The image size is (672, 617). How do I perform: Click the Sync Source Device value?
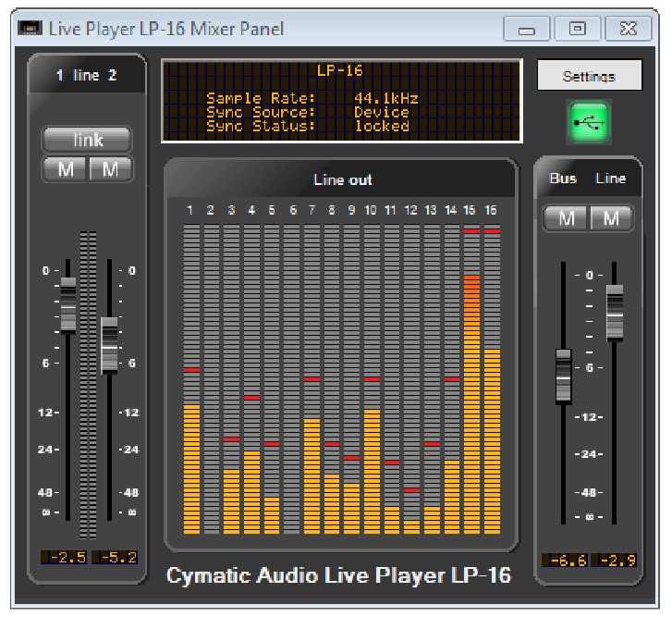coord(382,112)
